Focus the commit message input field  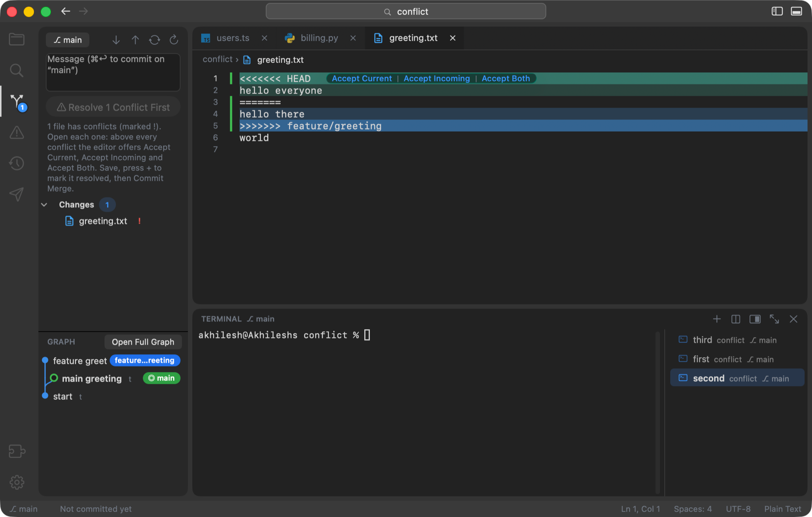click(x=113, y=72)
